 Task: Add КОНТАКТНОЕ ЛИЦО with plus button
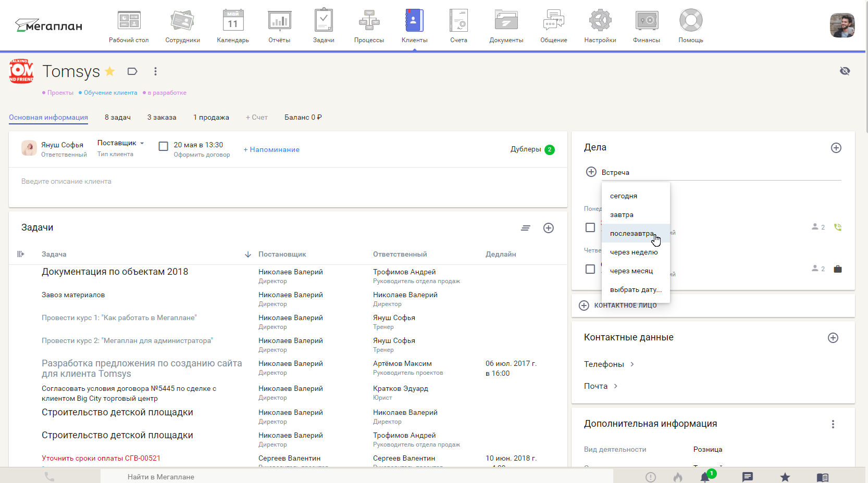(584, 306)
